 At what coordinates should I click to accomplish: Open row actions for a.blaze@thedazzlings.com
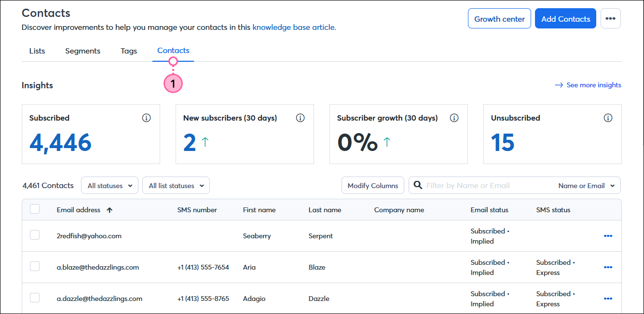click(x=608, y=267)
